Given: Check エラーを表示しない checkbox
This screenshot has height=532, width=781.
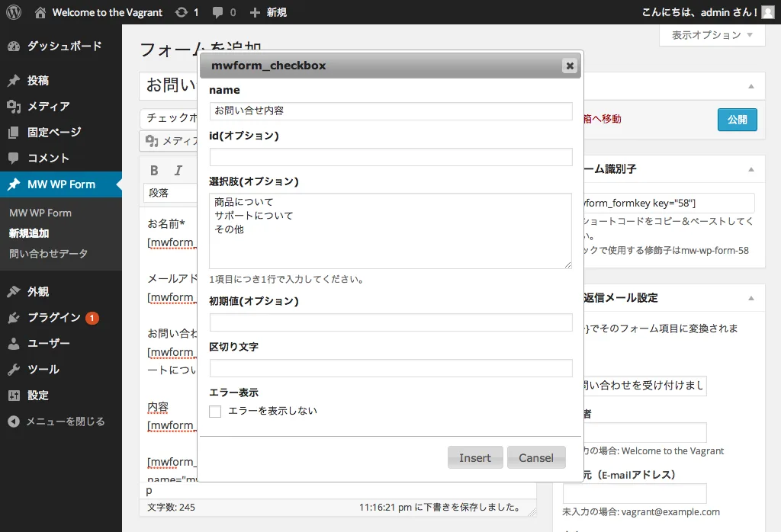Looking at the screenshot, I should [x=215, y=412].
